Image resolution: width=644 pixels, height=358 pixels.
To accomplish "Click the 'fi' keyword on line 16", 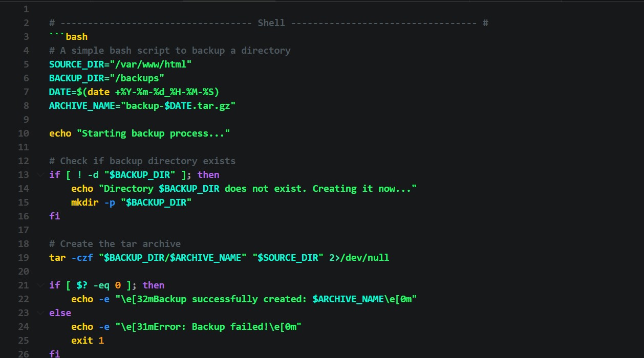I will pos(55,216).
